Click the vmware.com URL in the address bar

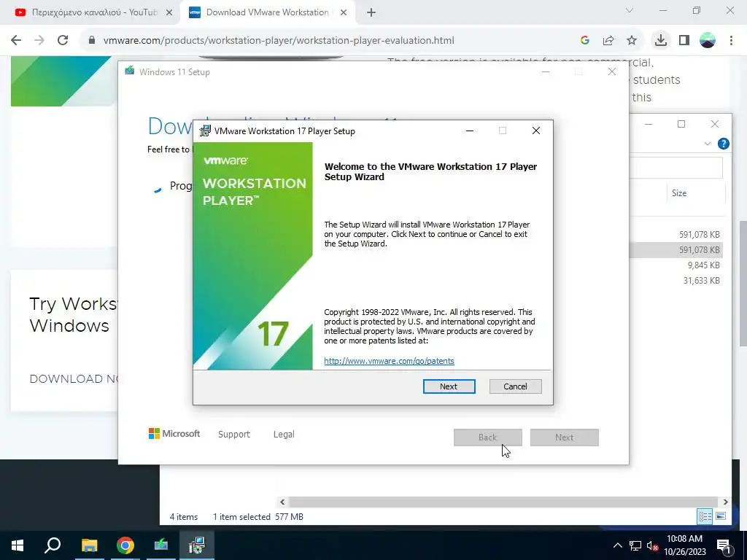tap(279, 41)
